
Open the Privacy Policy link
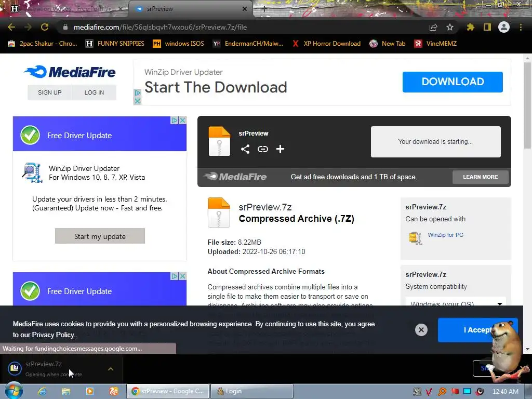coord(53,335)
